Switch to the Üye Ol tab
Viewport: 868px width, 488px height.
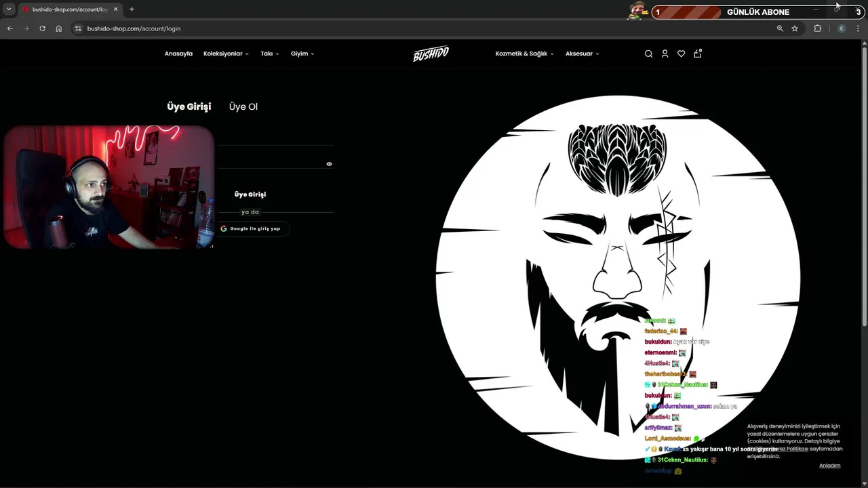point(243,106)
